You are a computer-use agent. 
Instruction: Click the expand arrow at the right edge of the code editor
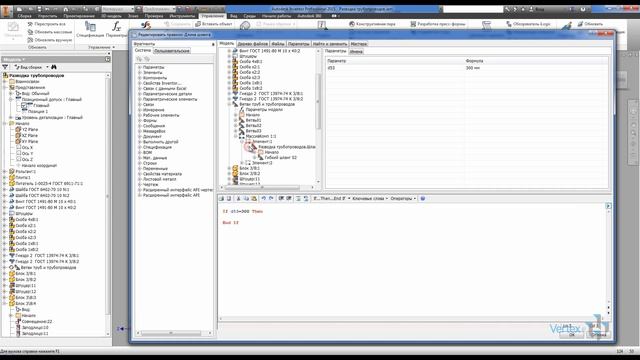coord(608,206)
